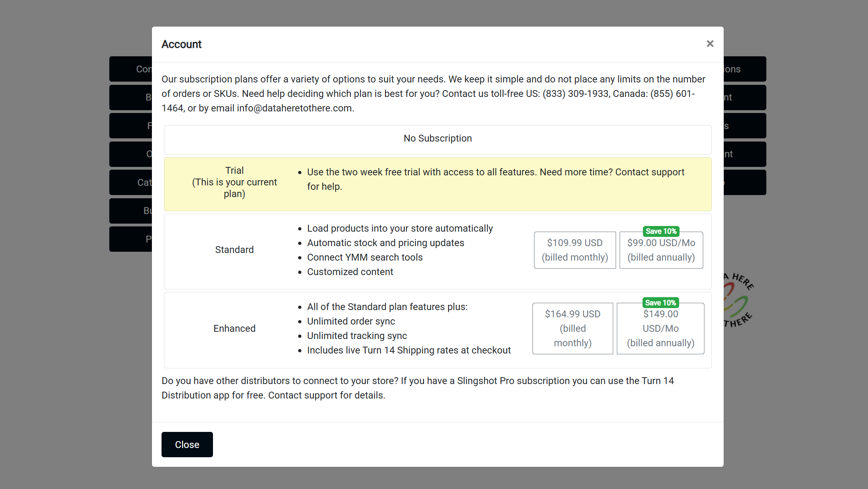Click the Enhanced plan name label
Image resolution: width=868 pixels, height=489 pixels.
click(x=234, y=329)
